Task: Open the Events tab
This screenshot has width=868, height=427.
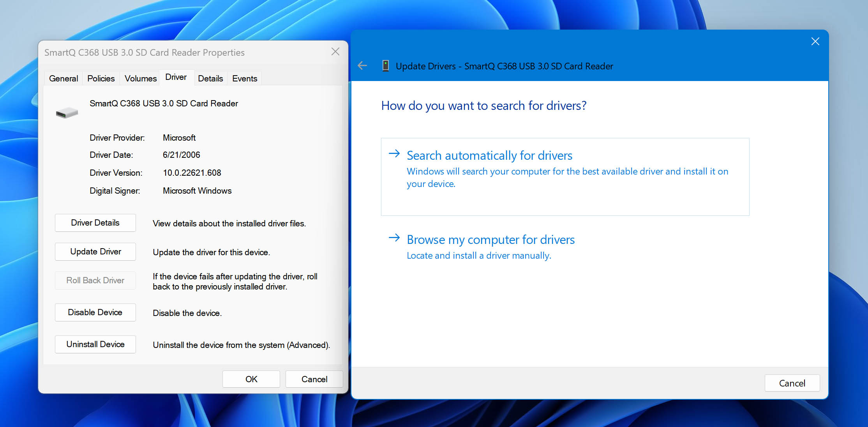Action: [x=244, y=78]
